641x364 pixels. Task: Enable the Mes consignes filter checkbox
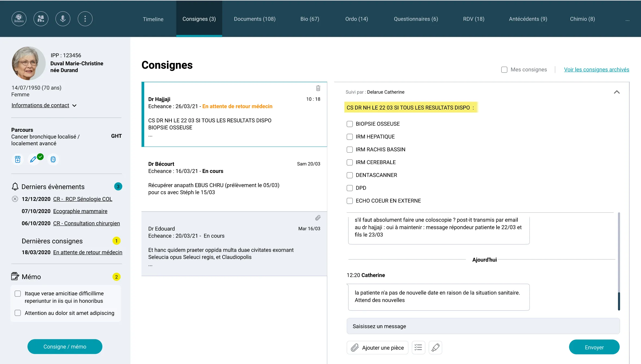point(504,70)
